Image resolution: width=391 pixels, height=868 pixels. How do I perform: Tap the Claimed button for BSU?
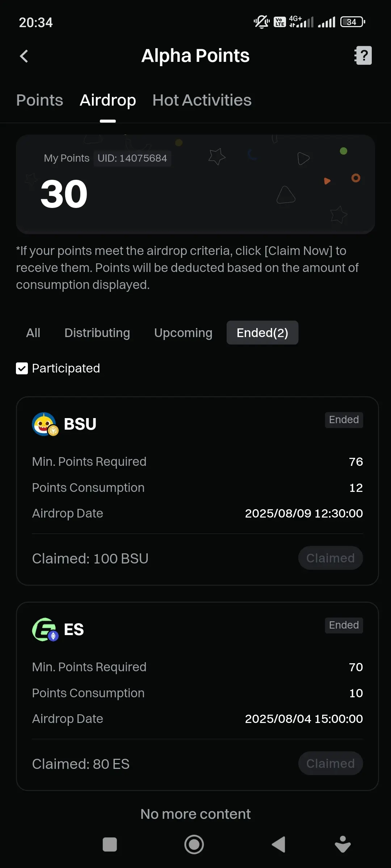331,558
